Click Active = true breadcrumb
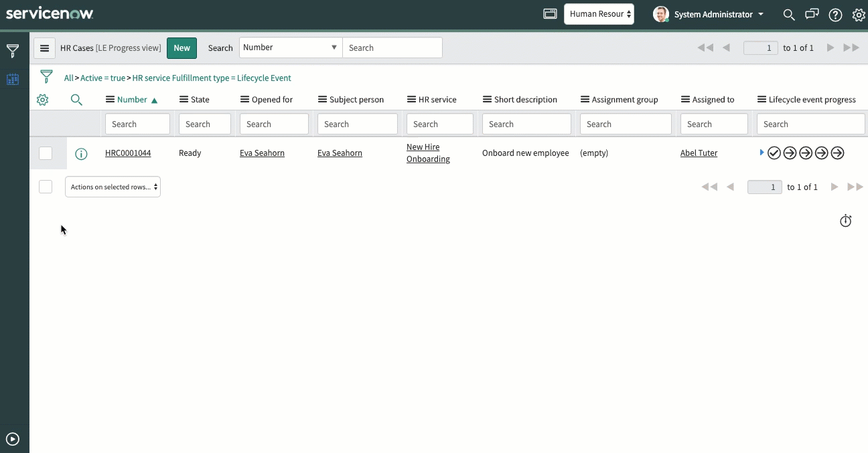Viewport: 868px width, 453px height. (x=102, y=78)
